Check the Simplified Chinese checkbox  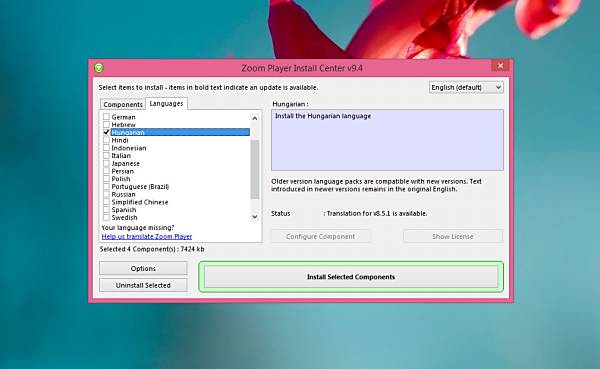[106, 202]
